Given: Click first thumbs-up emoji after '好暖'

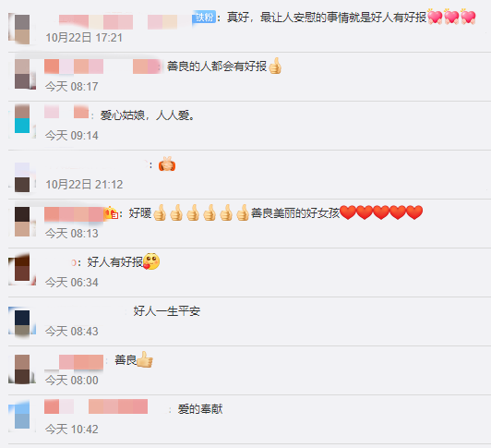Looking at the screenshot, I should click(x=160, y=212).
